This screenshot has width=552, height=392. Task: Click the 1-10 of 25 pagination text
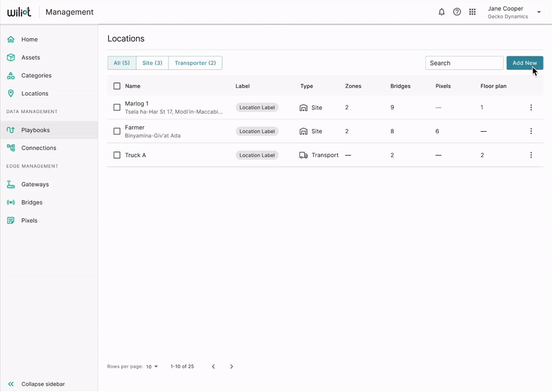pos(182,366)
